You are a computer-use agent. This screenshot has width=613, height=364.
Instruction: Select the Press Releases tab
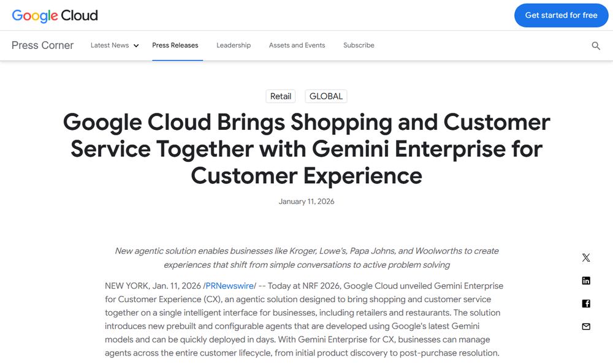coord(175,45)
